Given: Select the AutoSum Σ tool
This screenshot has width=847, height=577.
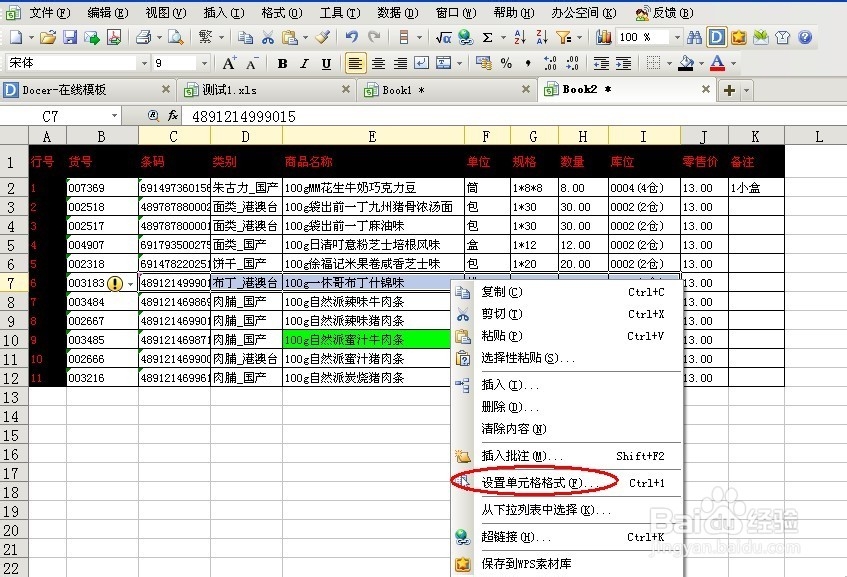Looking at the screenshot, I should click(x=487, y=36).
